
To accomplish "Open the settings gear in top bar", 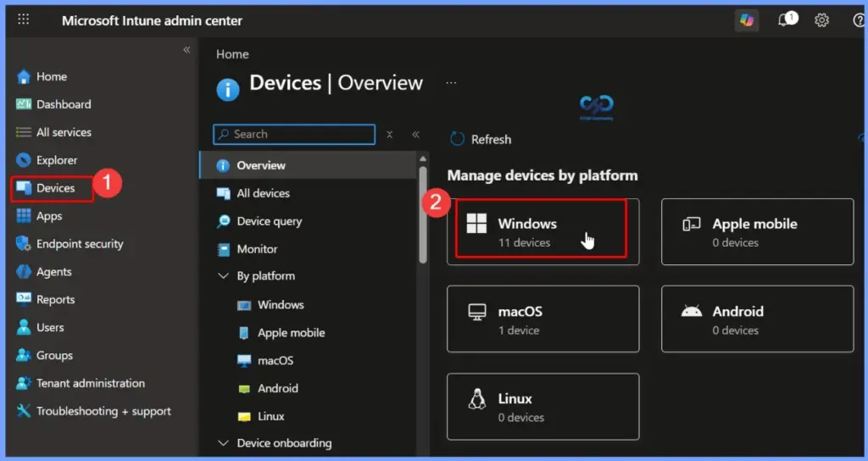I will pyautogui.click(x=821, y=20).
